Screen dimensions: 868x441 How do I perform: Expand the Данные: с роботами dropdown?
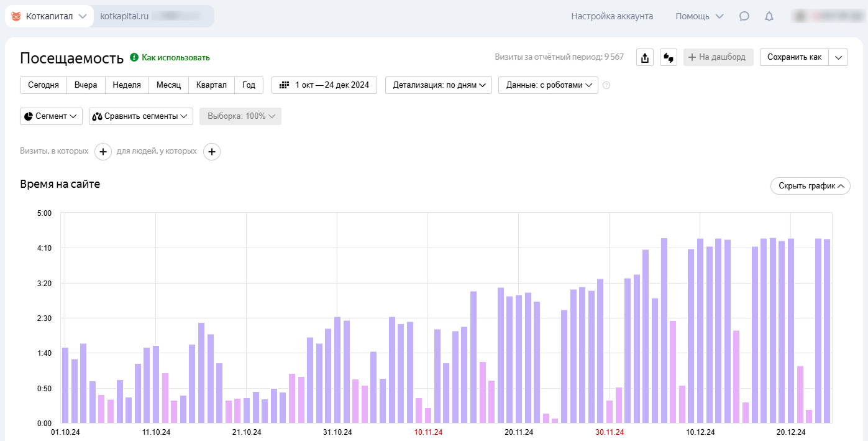[x=548, y=85]
